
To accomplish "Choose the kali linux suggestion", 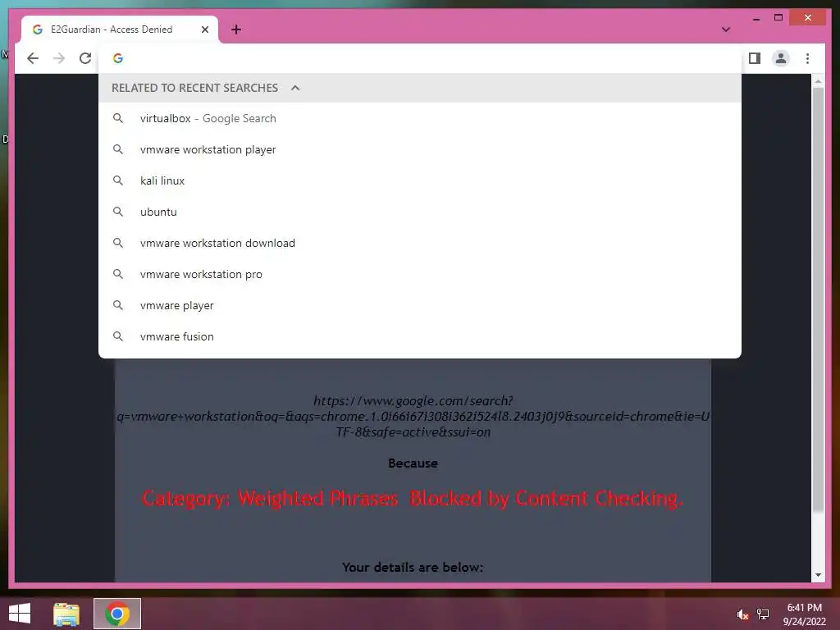I will click(420, 180).
